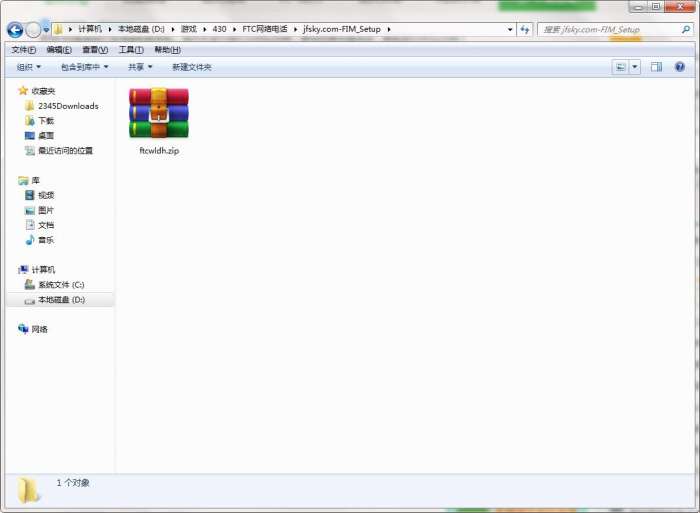700x513 pixels.
Task: Open the 查看(V) menu
Action: (x=95, y=50)
